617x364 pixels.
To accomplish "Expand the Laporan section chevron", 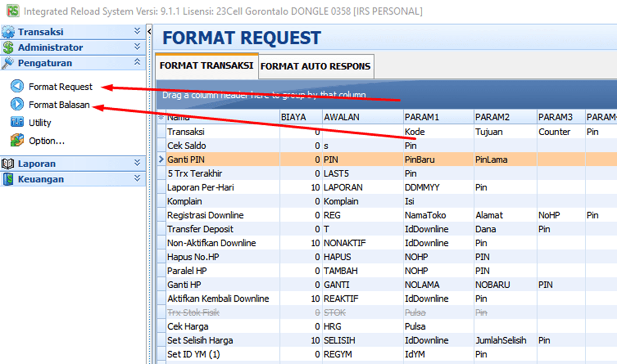I will click(x=137, y=164).
